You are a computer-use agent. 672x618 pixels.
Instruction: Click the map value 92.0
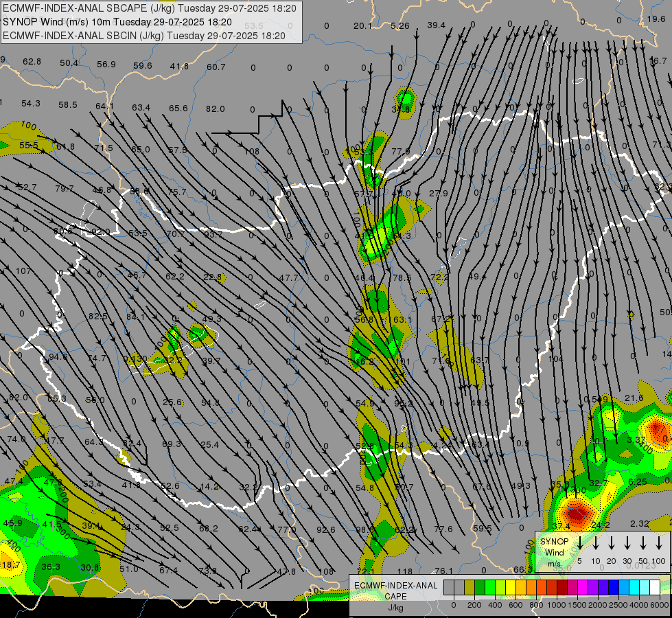point(101,232)
